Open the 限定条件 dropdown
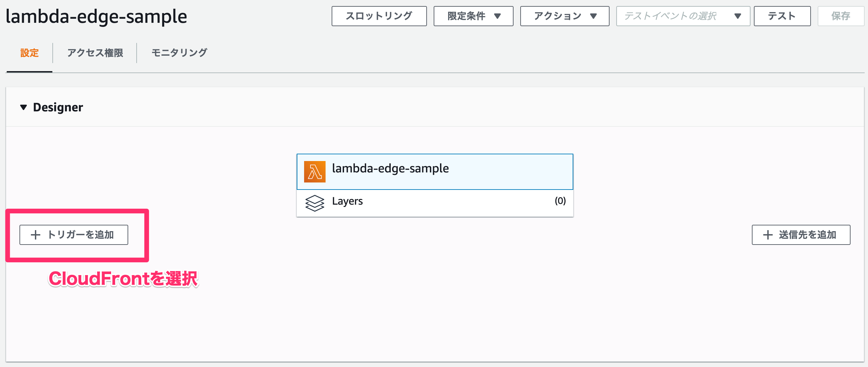This screenshot has height=367, width=868. pos(473,16)
